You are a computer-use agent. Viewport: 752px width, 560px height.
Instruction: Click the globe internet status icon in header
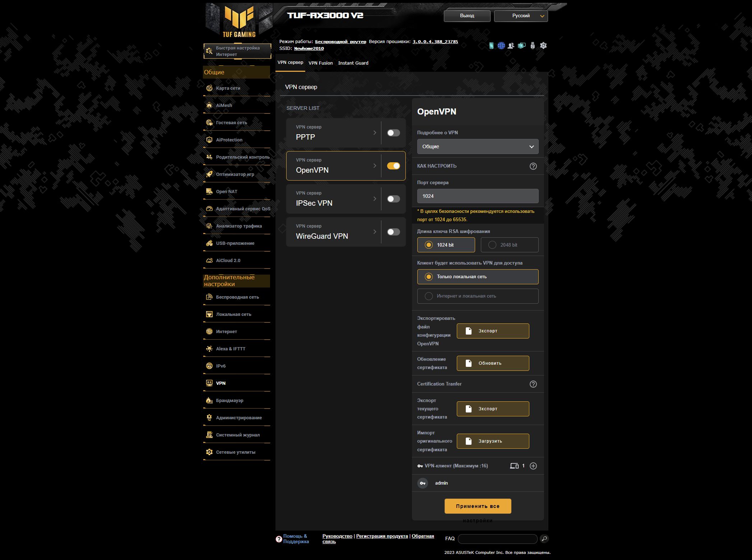pos(501,46)
